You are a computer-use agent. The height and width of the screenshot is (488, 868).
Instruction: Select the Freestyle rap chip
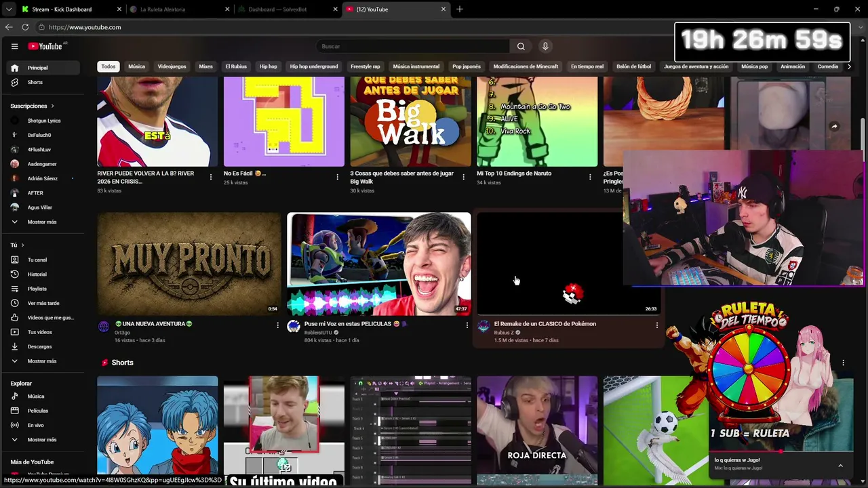pos(366,66)
